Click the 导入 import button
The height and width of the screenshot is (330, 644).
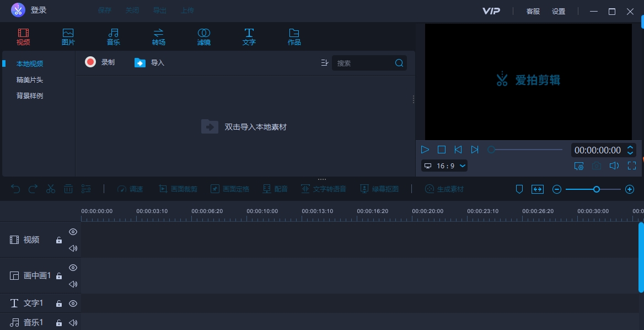[149, 62]
